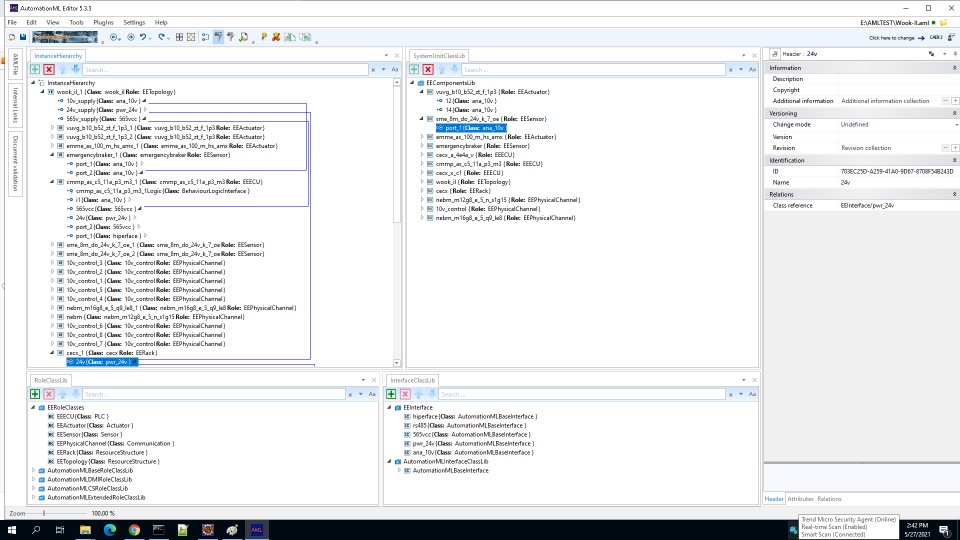
Task: Click the SystemUnitClassLib search field
Action: 593,70
